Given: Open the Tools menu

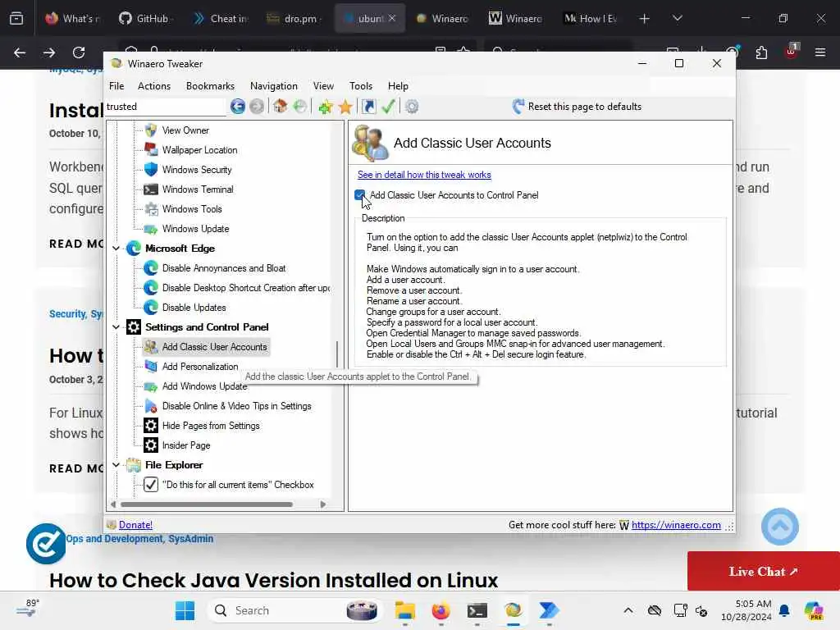Looking at the screenshot, I should coord(361,86).
